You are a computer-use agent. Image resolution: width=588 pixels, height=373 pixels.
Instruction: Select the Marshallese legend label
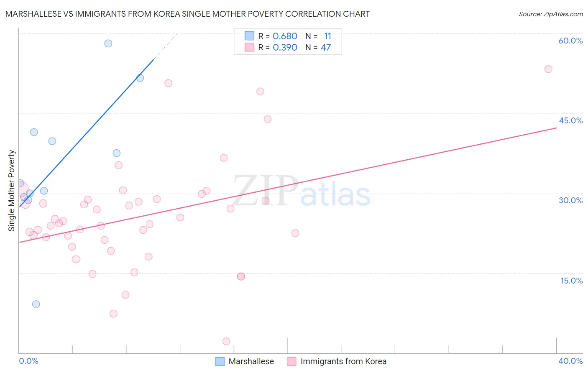pyautogui.click(x=251, y=361)
